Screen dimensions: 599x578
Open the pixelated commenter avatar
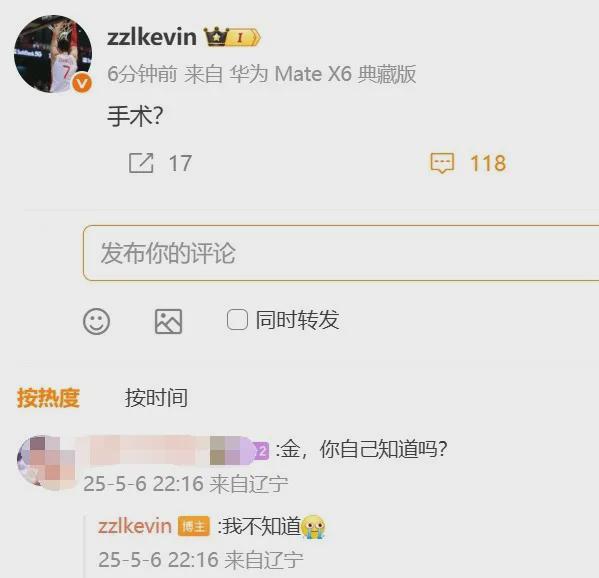[x=46, y=463]
